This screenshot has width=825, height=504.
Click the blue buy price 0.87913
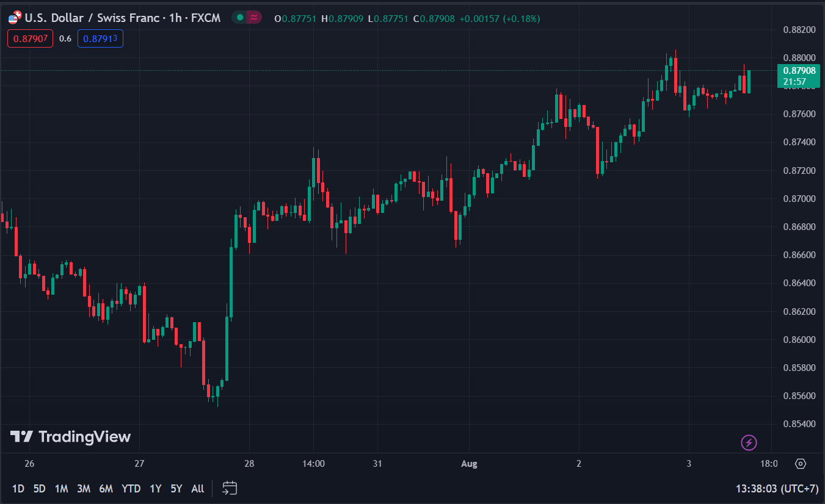tap(100, 38)
